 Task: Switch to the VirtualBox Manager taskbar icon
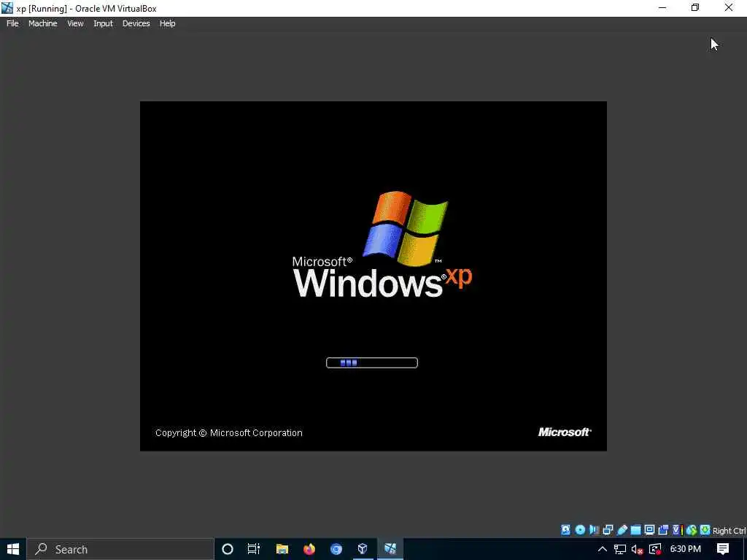tap(363, 549)
